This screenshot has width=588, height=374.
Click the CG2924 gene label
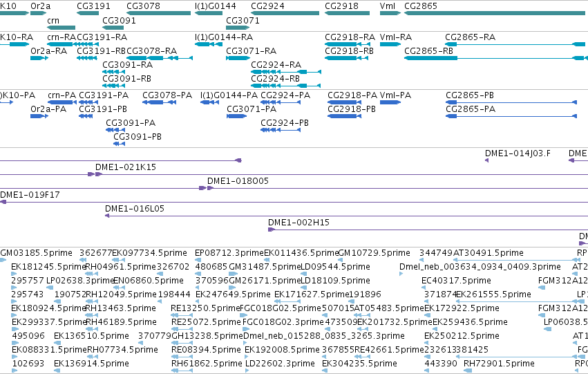click(268, 6)
